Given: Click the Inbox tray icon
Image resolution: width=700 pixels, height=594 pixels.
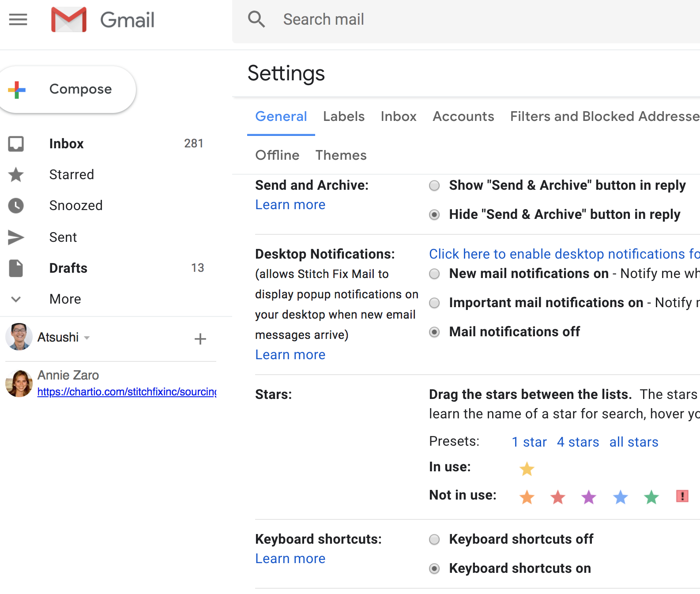Looking at the screenshot, I should coord(16,144).
